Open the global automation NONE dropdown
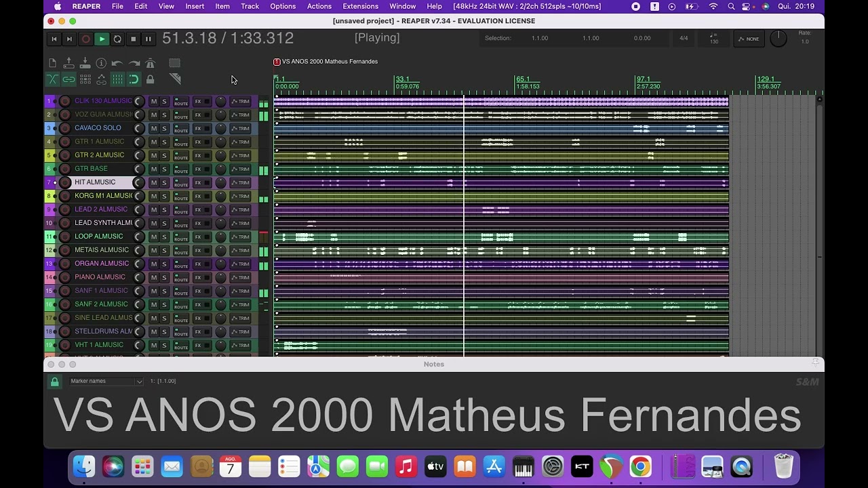The width and height of the screenshot is (868, 488). [749, 39]
